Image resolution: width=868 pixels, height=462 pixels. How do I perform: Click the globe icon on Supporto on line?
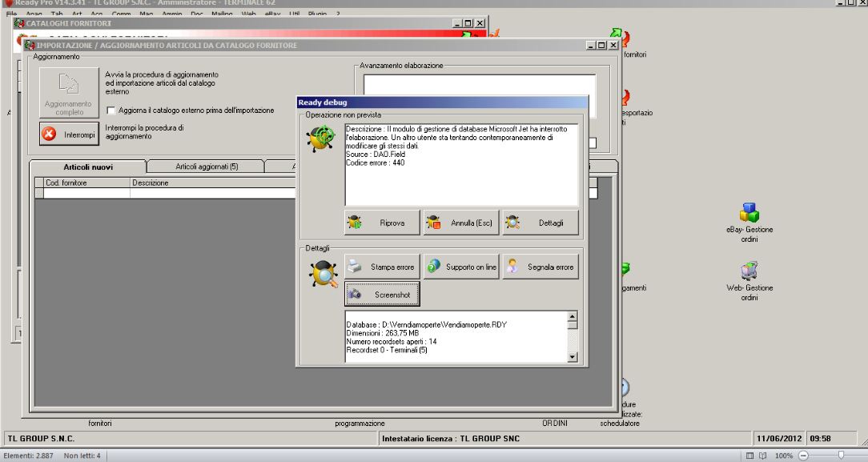(x=434, y=266)
